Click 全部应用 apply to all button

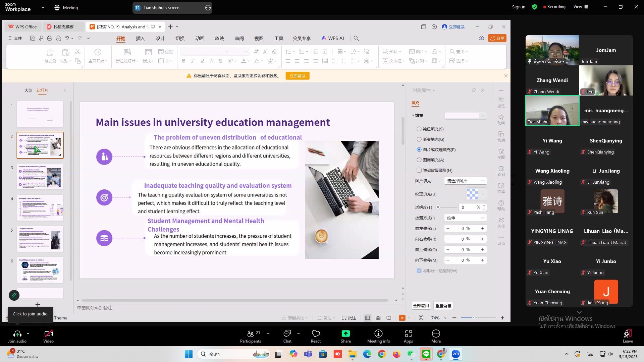(x=421, y=306)
